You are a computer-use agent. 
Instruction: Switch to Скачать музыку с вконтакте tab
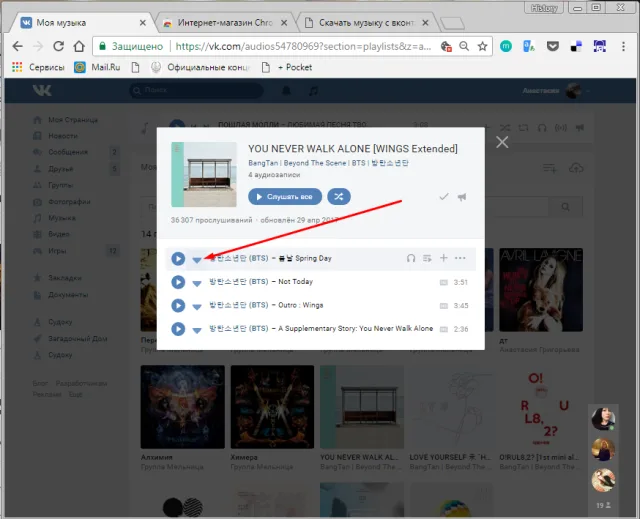click(x=366, y=22)
